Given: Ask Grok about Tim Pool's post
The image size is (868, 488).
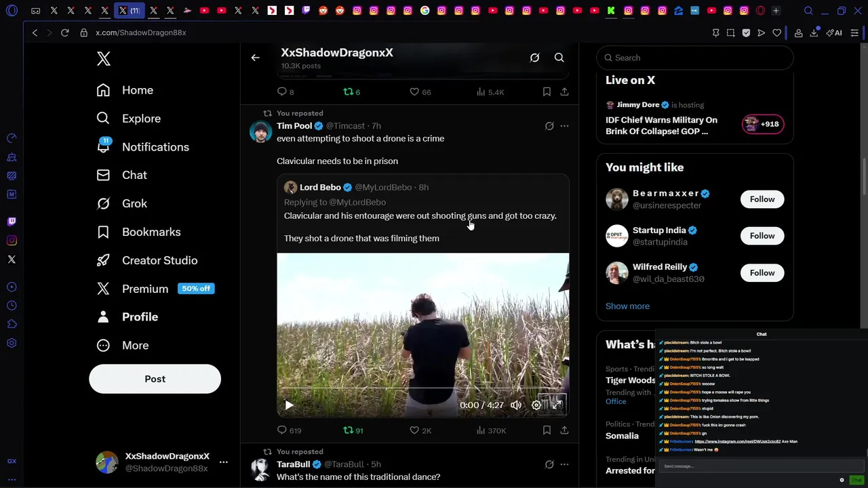Looking at the screenshot, I should click(x=549, y=126).
